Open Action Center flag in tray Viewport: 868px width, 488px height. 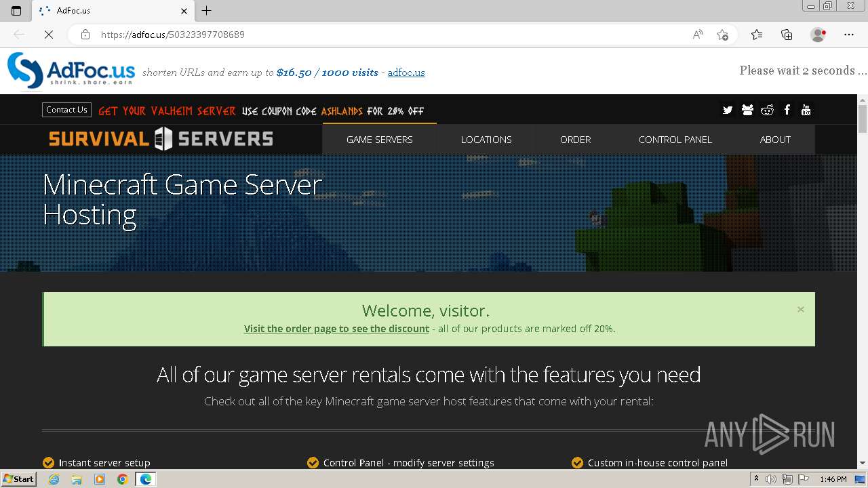[x=804, y=479]
